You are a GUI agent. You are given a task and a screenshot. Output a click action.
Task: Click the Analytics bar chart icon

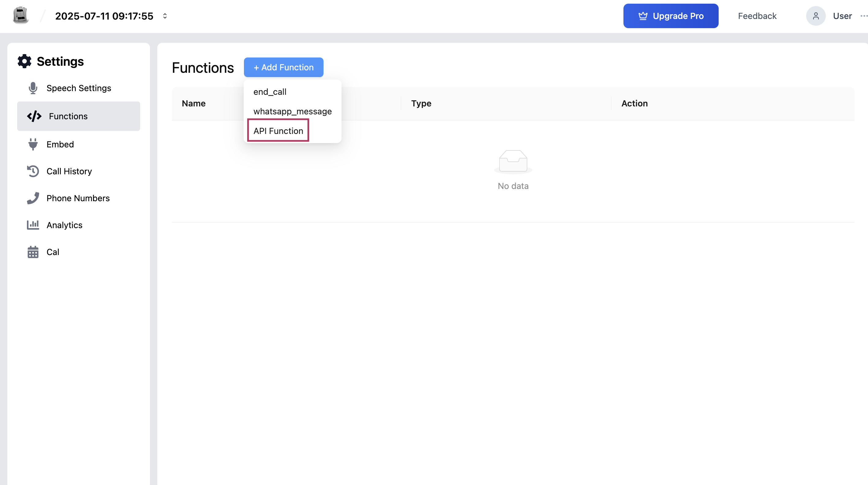point(33,225)
